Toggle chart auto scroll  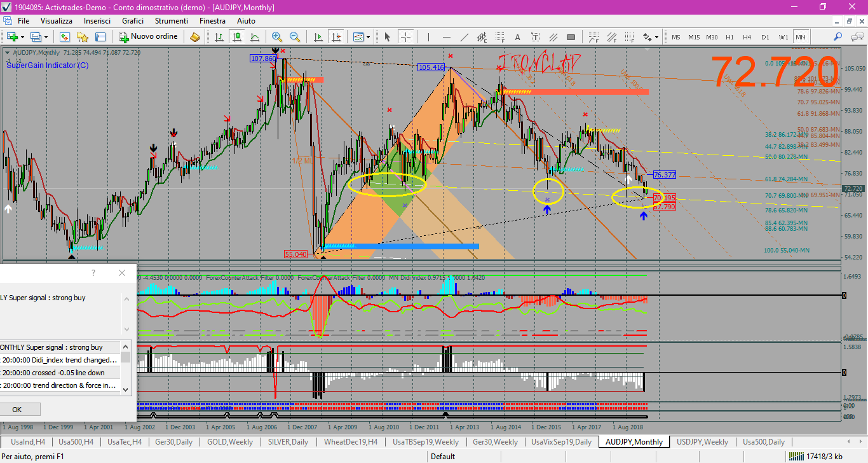318,37
